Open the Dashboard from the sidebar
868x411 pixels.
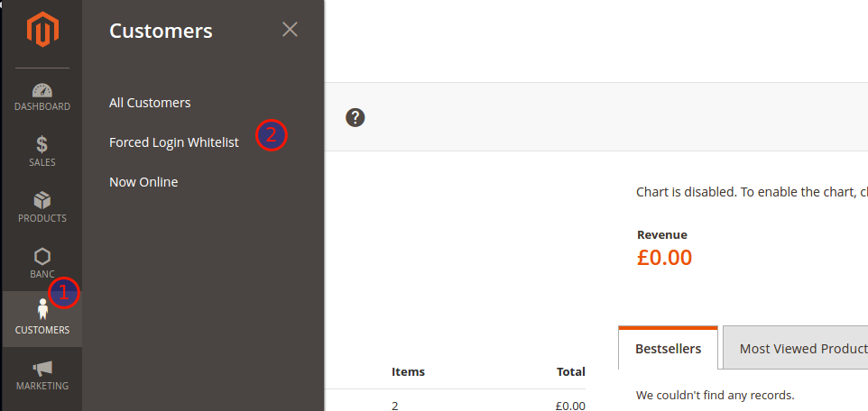pyautogui.click(x=42, y=97)
